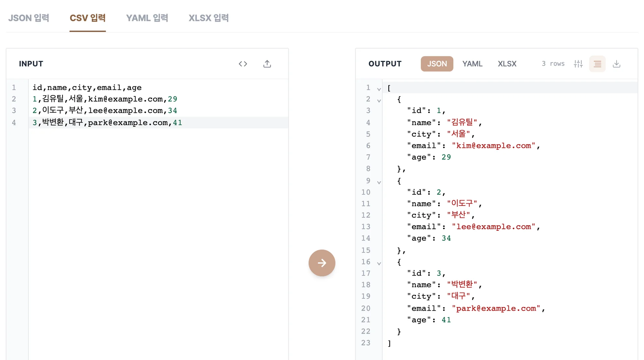644x360 pixels.
Task: Open the XLSX 입력 tab
Action: (209, 18)
